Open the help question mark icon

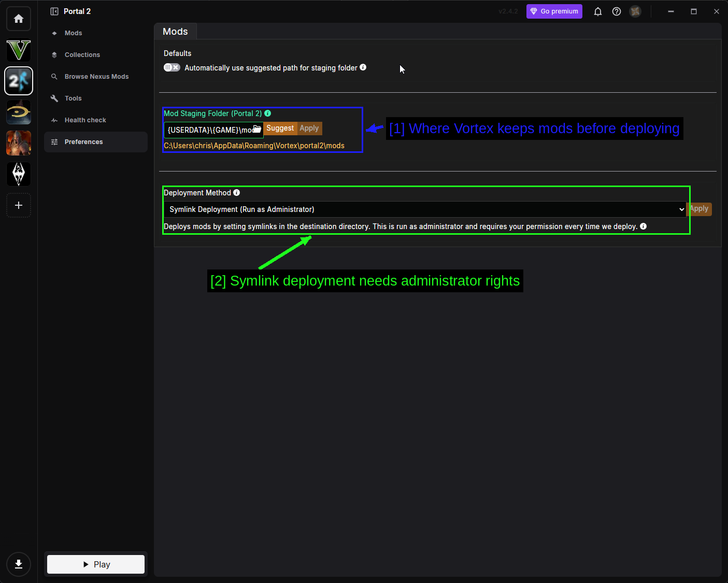[617, 11]
